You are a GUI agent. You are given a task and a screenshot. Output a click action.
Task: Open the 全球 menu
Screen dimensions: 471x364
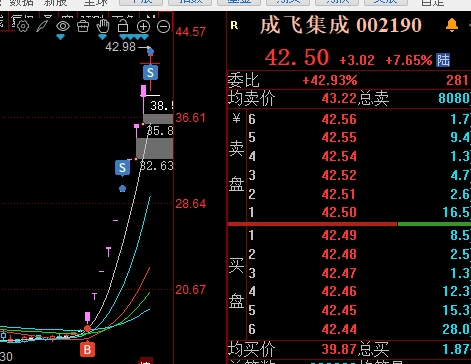[x=96, y=3]
